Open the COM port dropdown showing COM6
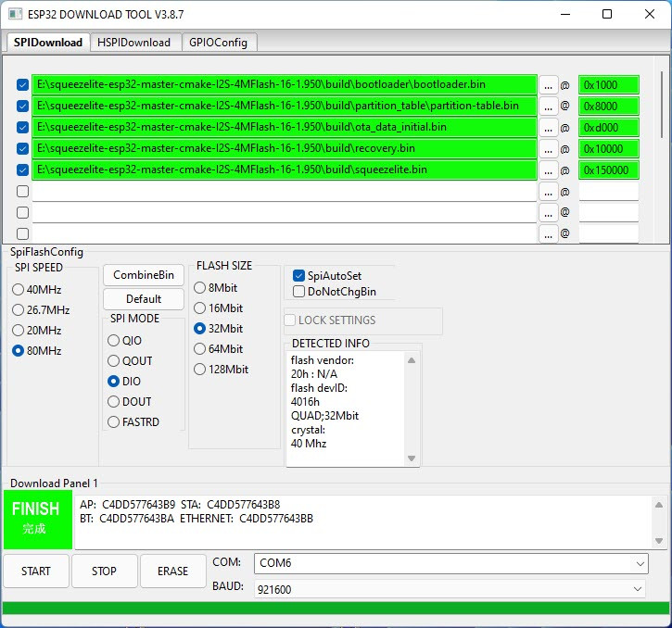 pyautogui.click(x=451, y=563)
